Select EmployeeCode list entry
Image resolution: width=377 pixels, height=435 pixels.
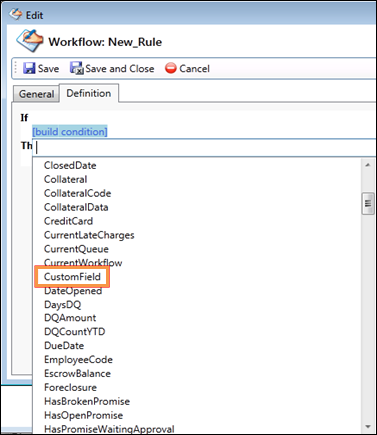[79, 360]
